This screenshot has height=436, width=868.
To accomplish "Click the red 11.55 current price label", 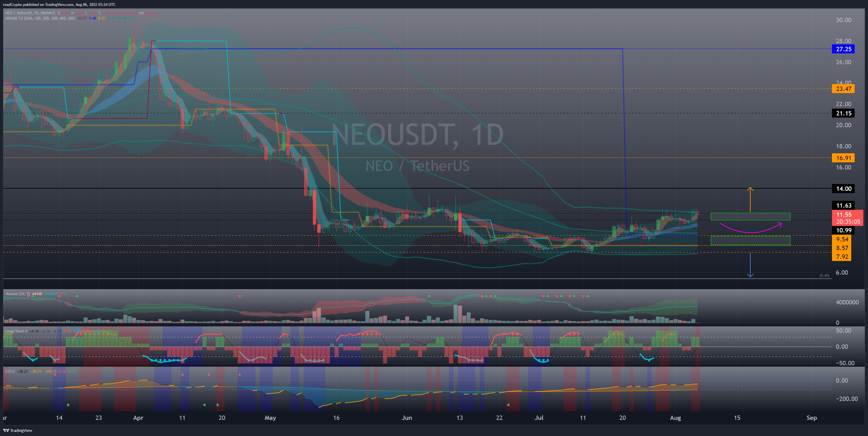I will point(843,214).
